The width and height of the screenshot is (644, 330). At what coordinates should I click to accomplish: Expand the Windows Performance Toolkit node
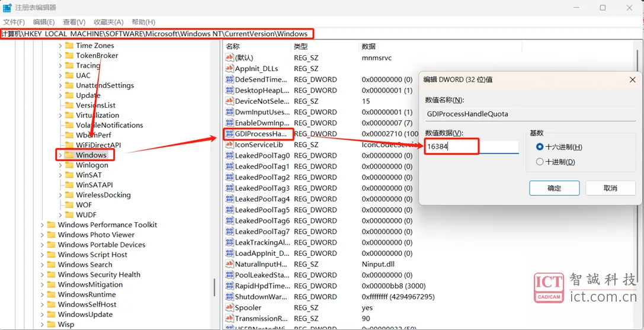(x=42, y=225)
